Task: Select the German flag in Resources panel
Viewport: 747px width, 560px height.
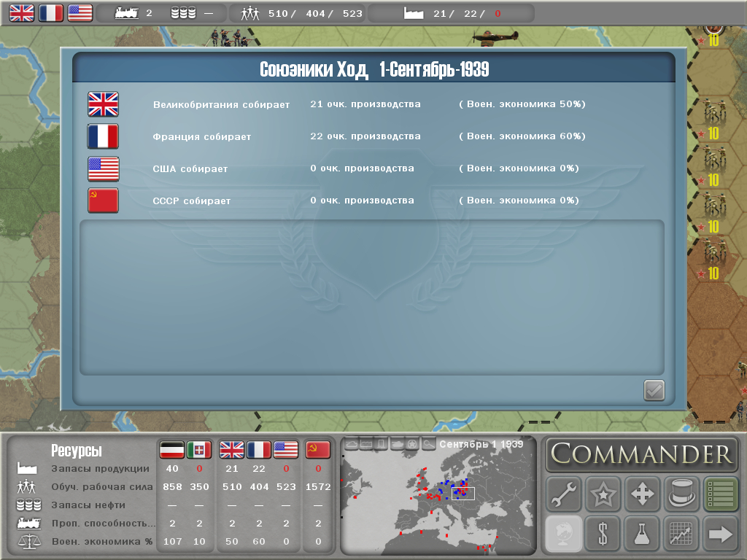Action: [x=171, y=450]
